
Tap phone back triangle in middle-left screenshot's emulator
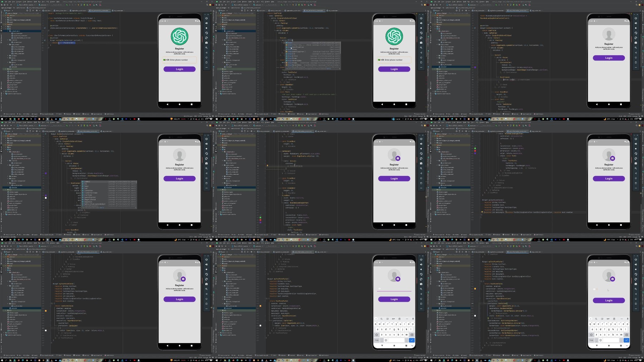[x=167, y=225]
